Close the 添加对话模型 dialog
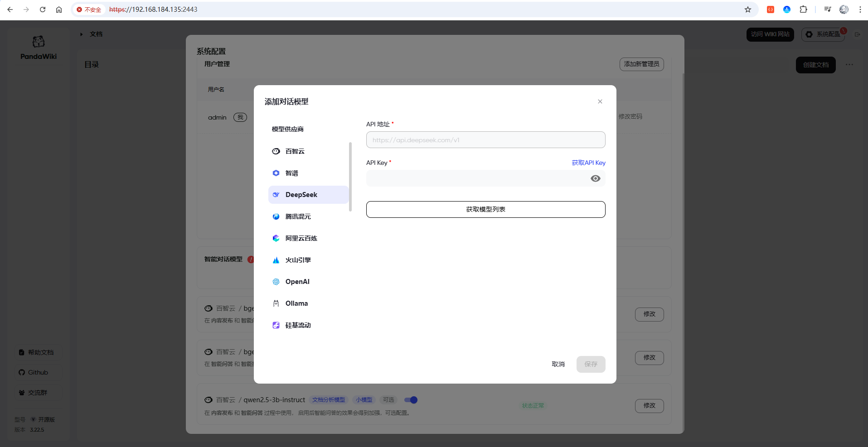This screenshot has width=868, height=447. click(x=600, y=101)
